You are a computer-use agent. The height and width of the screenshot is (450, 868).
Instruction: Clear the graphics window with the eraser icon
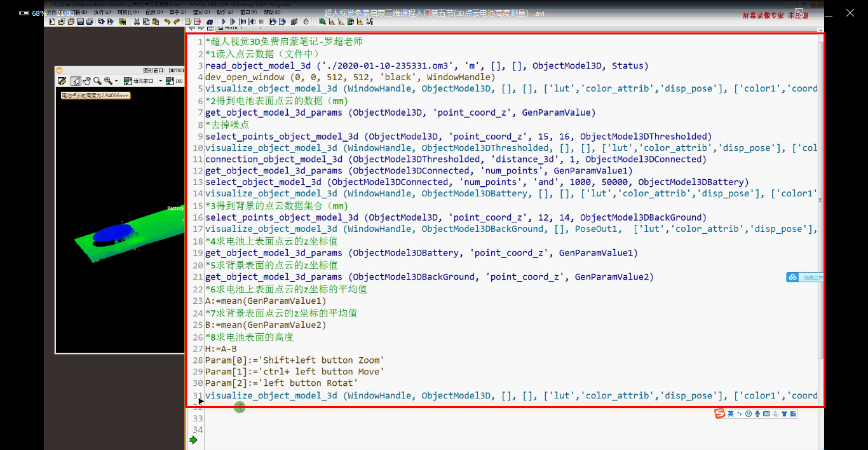[x=62, y=81]
